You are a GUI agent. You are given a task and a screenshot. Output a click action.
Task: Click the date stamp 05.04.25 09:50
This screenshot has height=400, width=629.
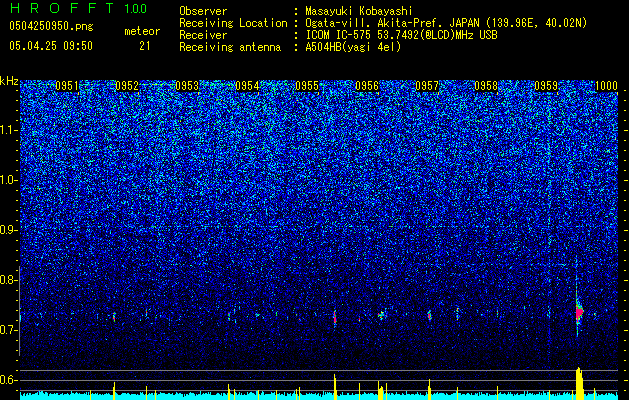(51, 46)
